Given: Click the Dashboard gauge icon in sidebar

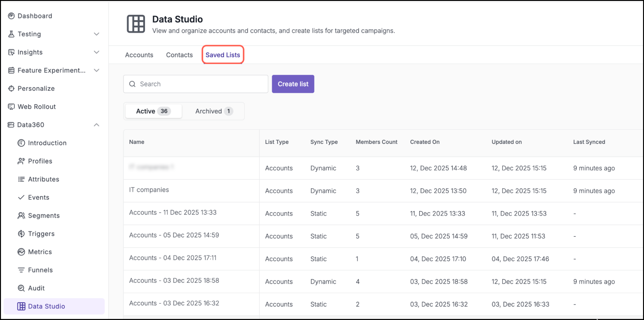Looking at the screenshot, I should click(x=11, y=16).
